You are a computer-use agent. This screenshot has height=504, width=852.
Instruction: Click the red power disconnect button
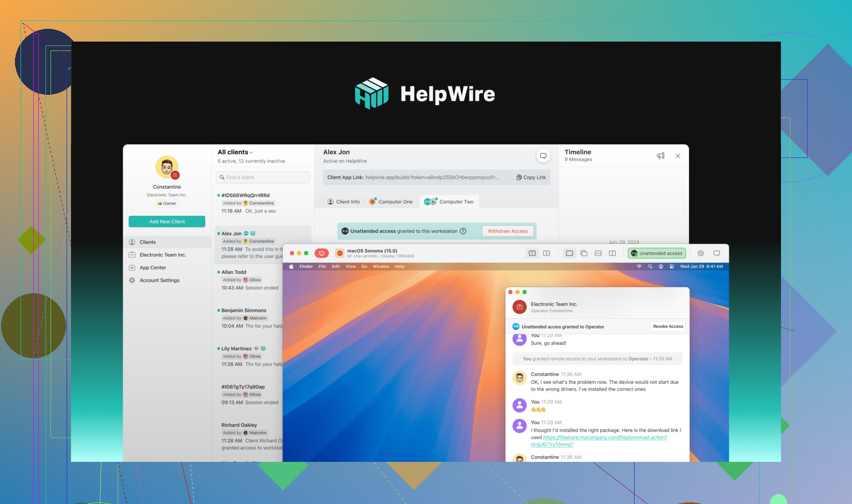click(x=322, y=253)
